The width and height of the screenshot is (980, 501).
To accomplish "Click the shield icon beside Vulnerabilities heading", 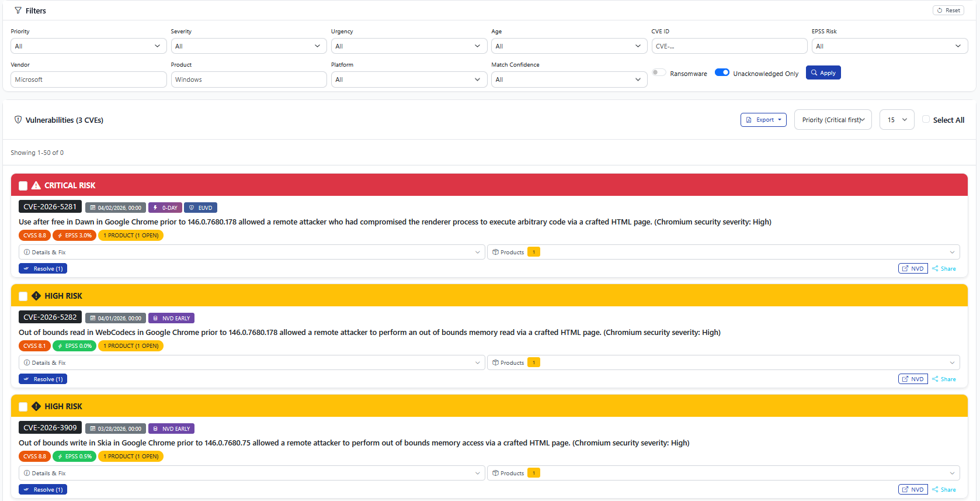I will (x=18, y=120).
